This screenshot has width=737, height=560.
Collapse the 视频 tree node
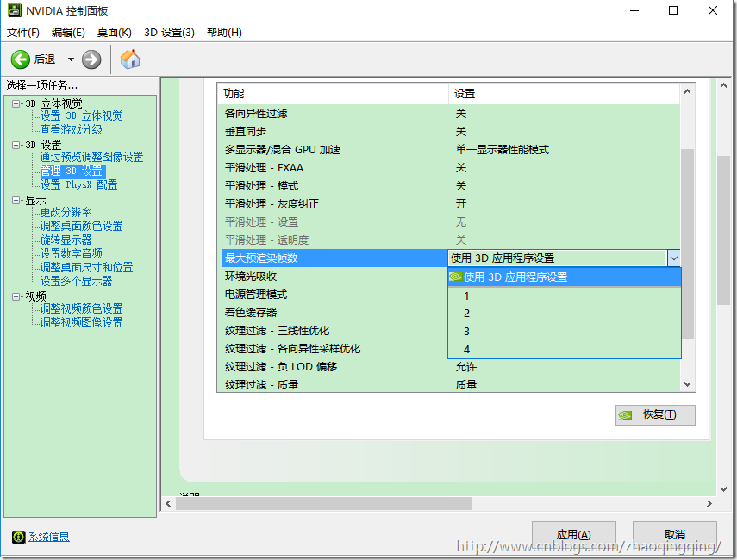click(16, 296)
